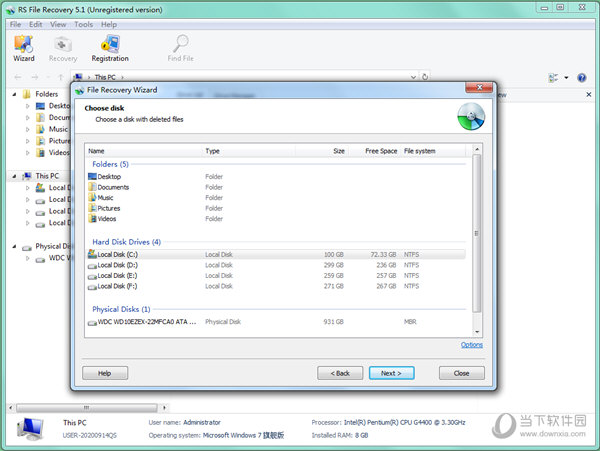Select Pictures folder icon in wizard list

pyautogui.click(x=92, y=208)
